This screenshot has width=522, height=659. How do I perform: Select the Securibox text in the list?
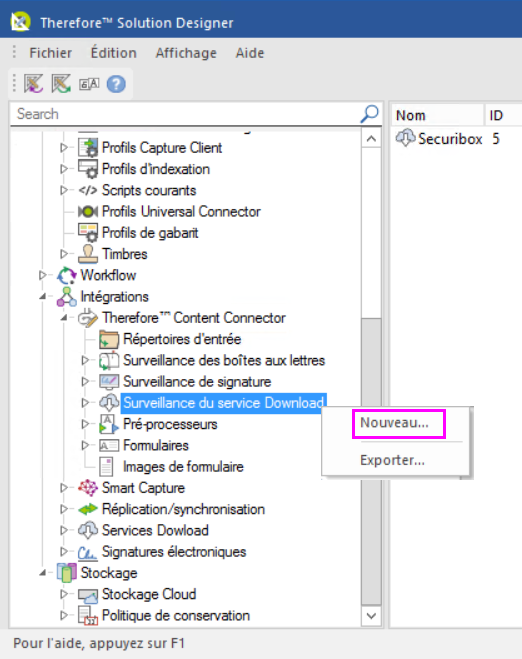[450, 139]
